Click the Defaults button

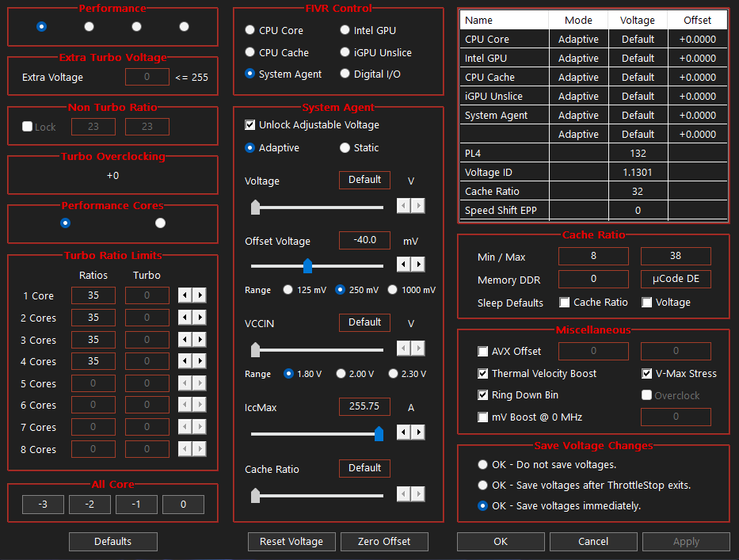coord(113,542)
